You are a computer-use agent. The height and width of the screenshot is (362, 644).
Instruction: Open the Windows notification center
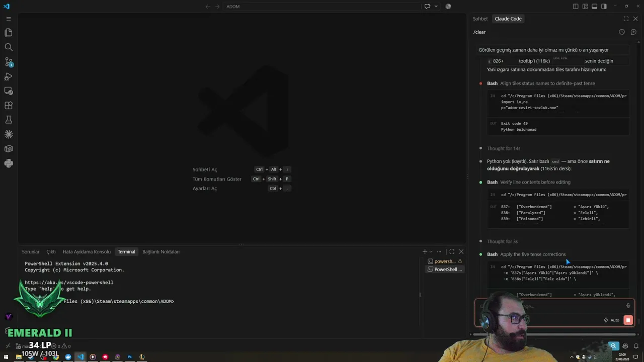(636, 357)
